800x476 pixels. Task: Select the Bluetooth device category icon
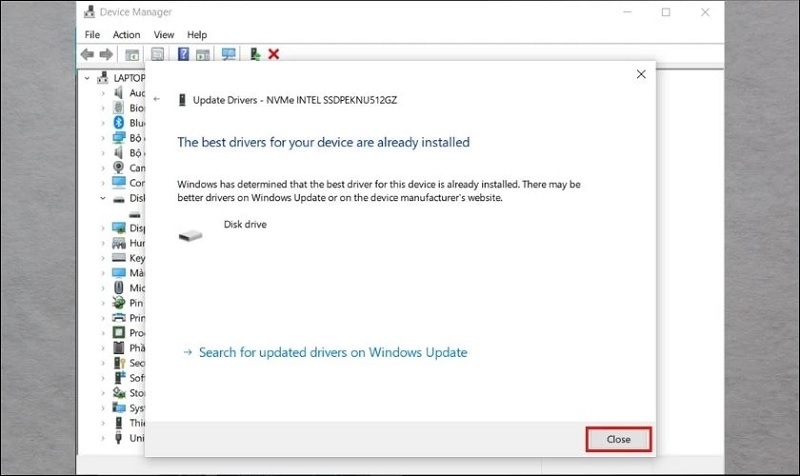pyautogui.click(x=119, y=122)
